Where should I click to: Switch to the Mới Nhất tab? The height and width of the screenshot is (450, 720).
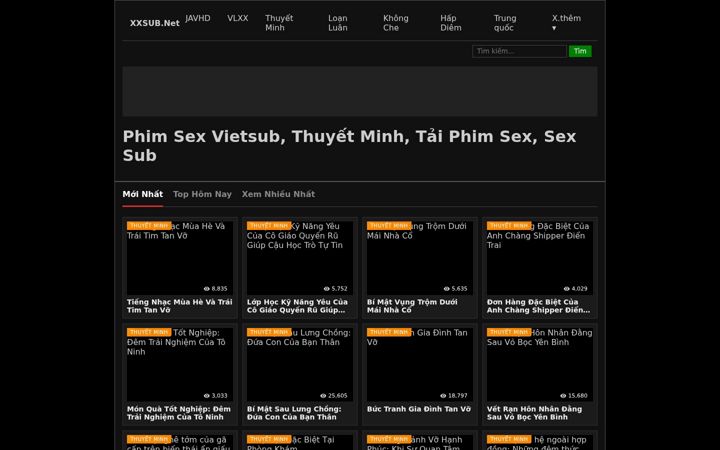tap(142, 194)
